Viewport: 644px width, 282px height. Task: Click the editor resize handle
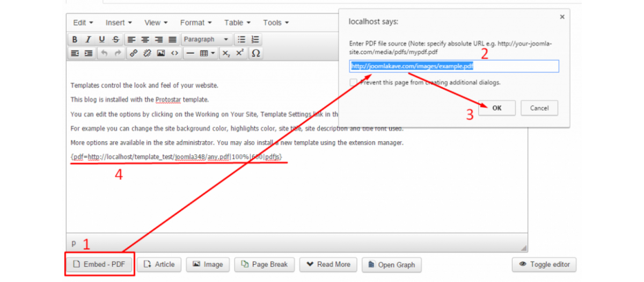point(523,248)
